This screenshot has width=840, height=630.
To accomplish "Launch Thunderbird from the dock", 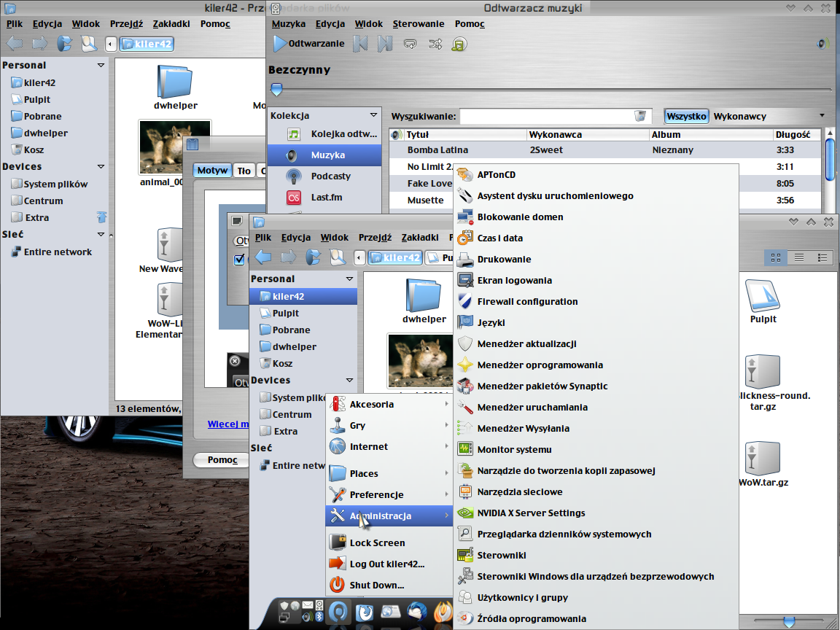I will coord(417,612).
